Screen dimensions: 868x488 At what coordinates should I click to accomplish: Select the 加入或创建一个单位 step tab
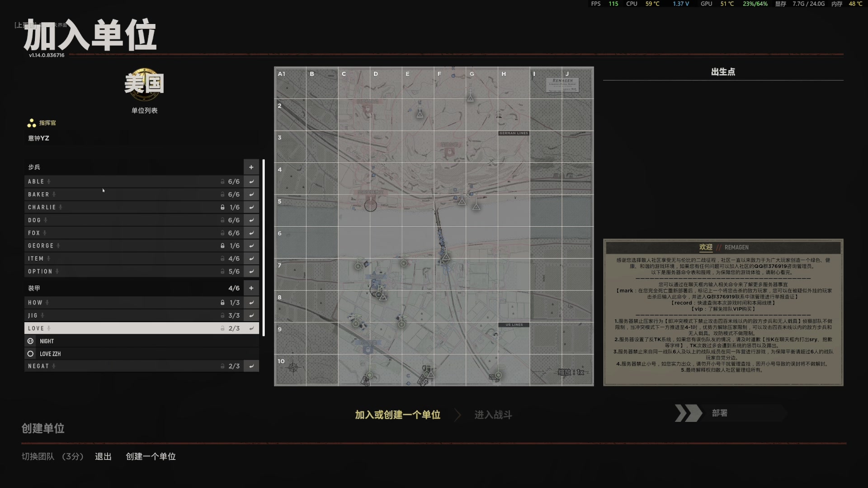pos(397,415)
